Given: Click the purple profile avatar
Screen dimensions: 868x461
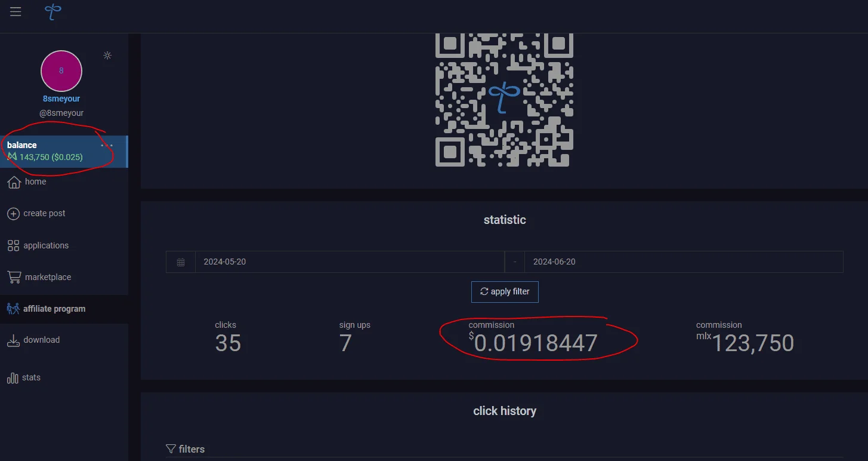Looking at the screenshot, I should pos(61,70).
